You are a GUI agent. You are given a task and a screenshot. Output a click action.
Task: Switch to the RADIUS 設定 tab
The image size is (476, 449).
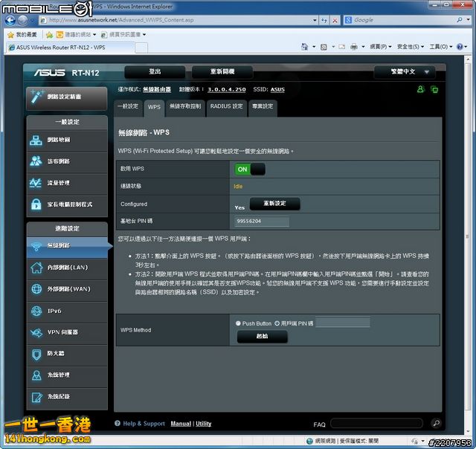point(226,106)
